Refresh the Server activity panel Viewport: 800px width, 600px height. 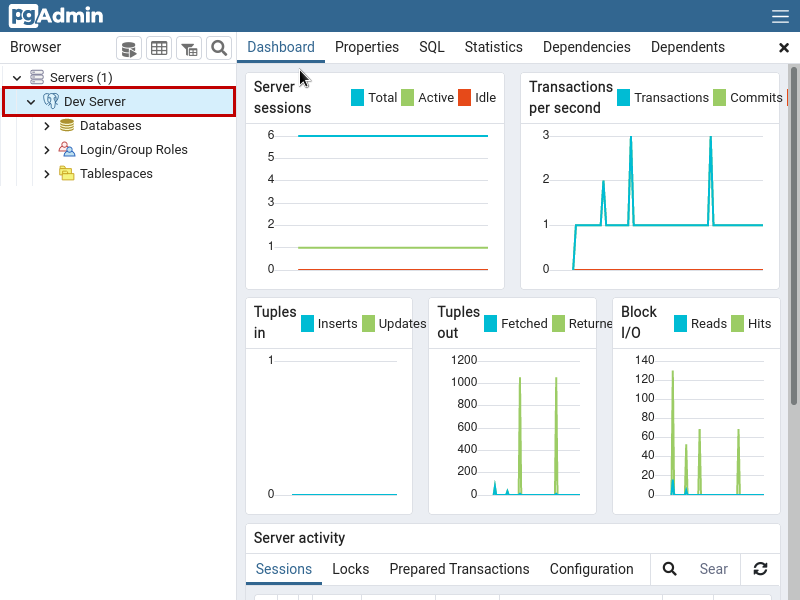[x=760, y=569]
